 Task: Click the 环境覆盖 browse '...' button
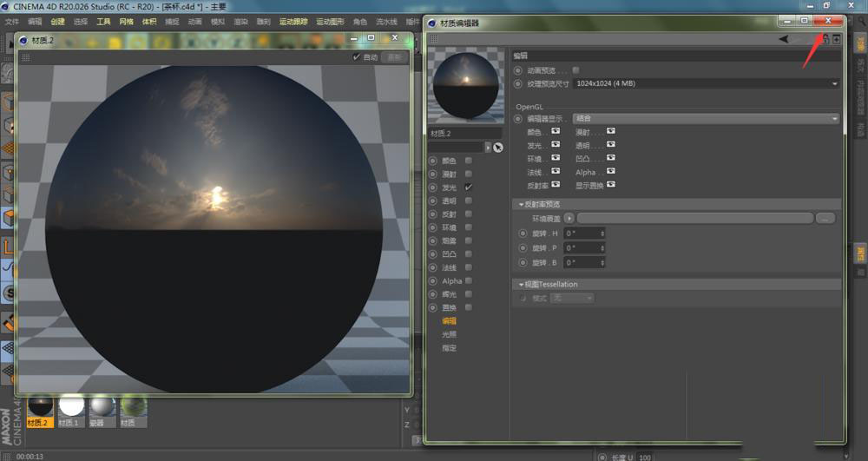coord(825,219)
